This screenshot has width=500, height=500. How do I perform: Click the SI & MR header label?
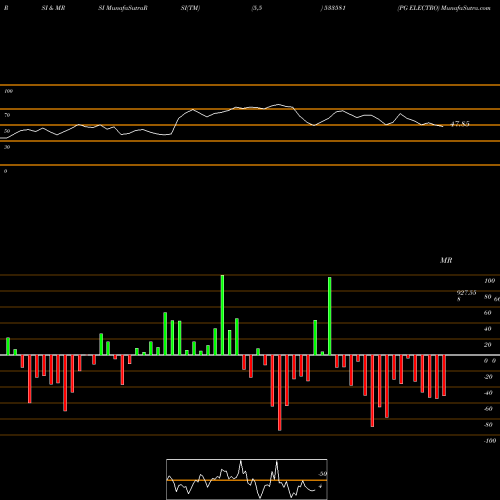tap(53, 8)
